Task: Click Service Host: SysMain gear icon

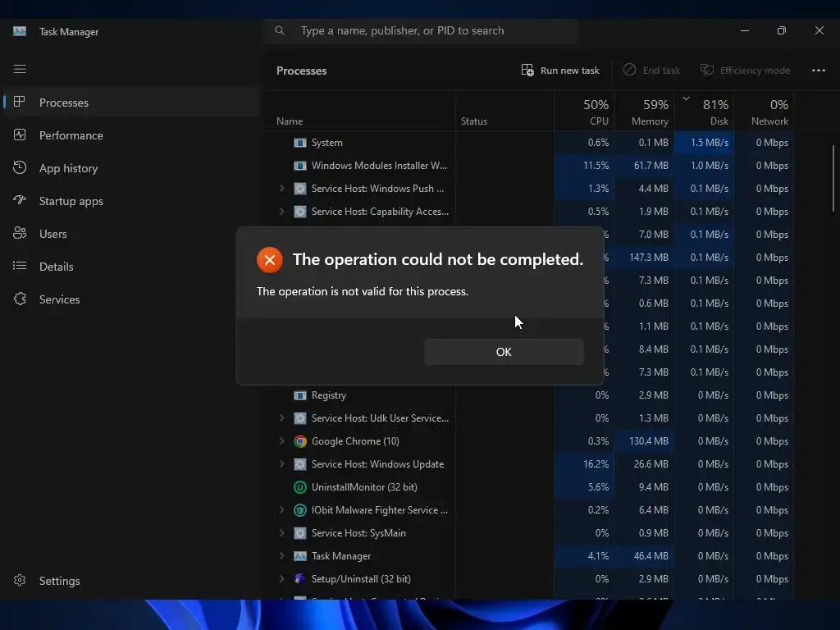Action: (x=300, y=533)
